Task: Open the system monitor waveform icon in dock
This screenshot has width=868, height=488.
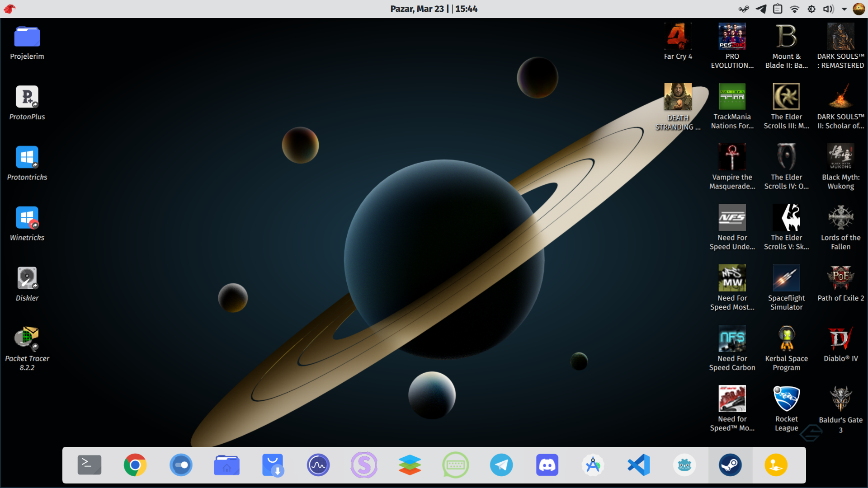Action: pos(318,465)
